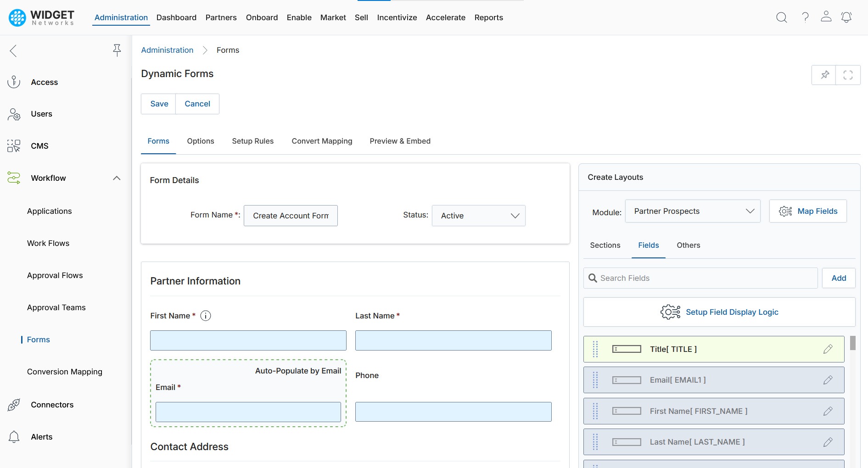
Task: Click the Form Name input field
Action: click(x=291, y=216)
